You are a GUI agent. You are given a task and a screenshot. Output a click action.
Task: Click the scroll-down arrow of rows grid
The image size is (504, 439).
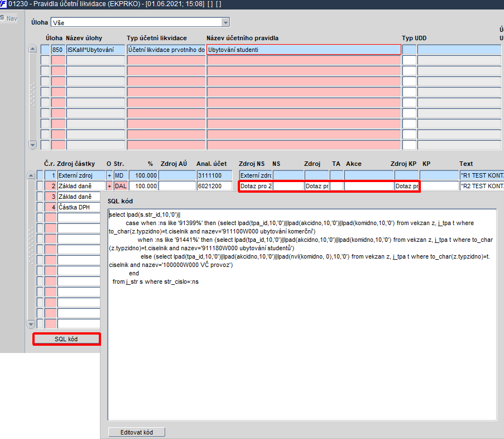pyautogui.click(x=31, y=324)
